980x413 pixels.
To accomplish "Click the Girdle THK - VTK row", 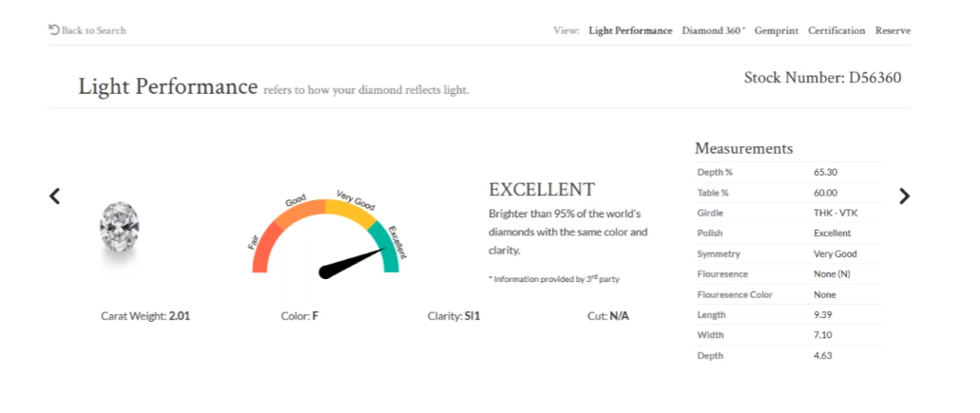I will [x=788, y=214].
